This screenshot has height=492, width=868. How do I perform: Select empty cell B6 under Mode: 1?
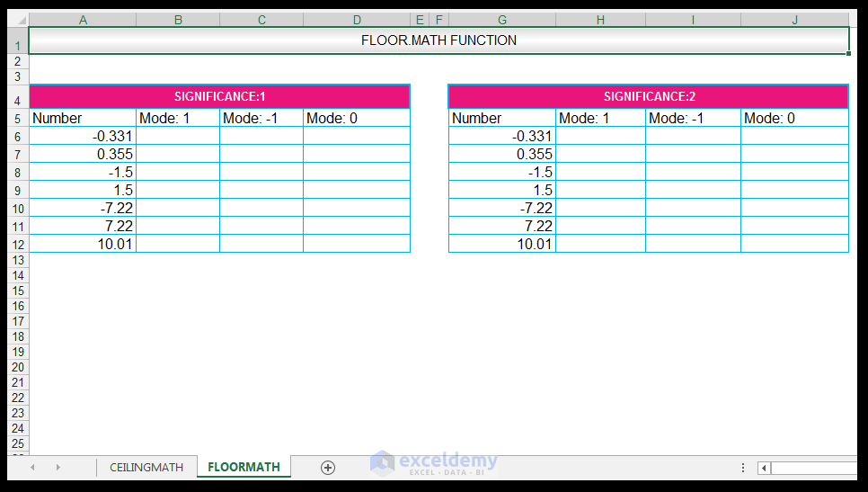click(178, 136)
